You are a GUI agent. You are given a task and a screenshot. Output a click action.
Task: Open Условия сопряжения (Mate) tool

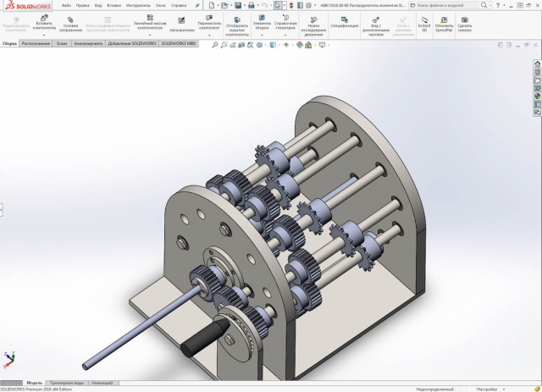pos(70,25)
